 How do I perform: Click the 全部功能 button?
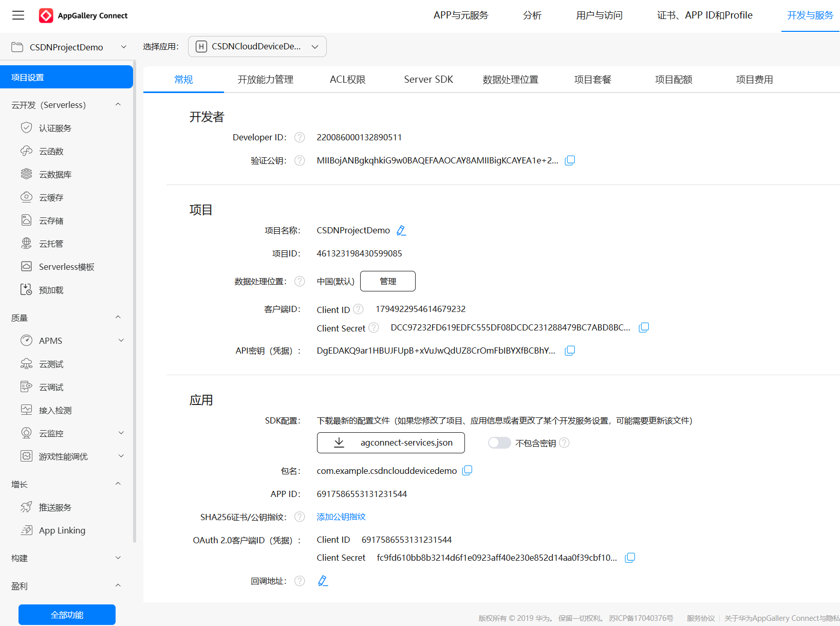pos(67,615)
